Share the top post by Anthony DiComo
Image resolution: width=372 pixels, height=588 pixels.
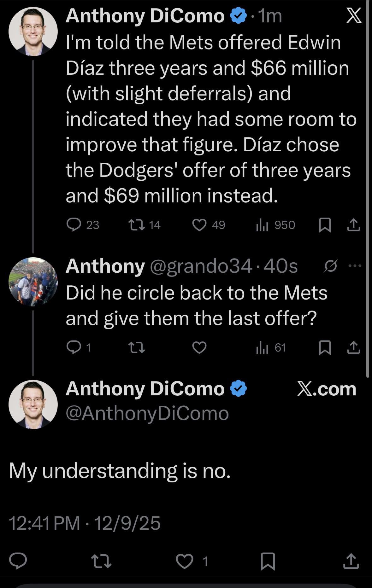(353, 225)
